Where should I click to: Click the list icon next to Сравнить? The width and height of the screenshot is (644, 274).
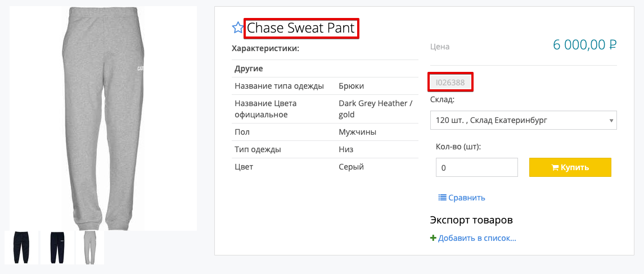442,198
